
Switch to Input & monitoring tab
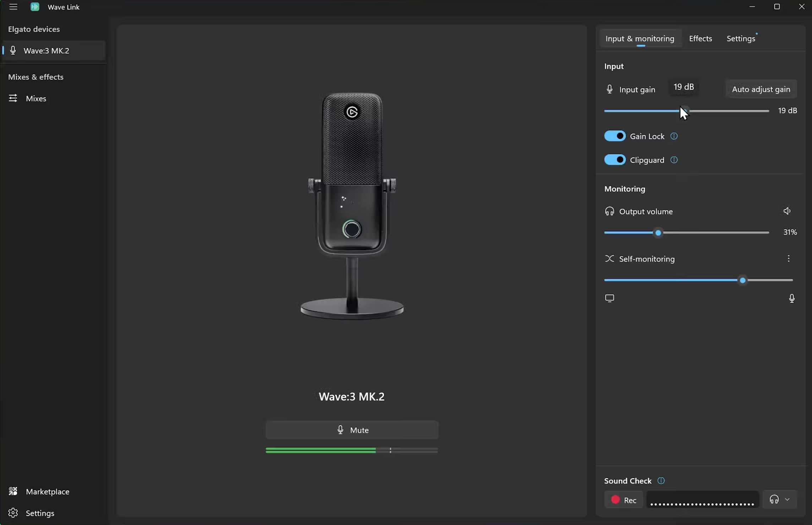pos(640,38)
